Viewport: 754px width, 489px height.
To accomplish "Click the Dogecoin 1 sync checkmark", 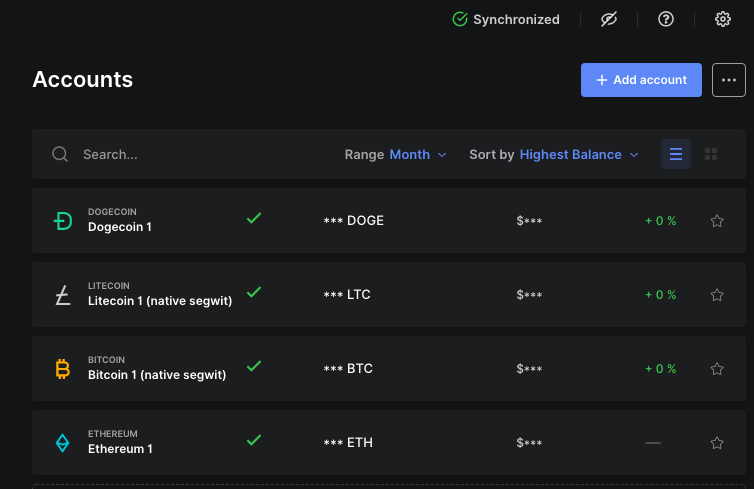I will pos(254,218).
